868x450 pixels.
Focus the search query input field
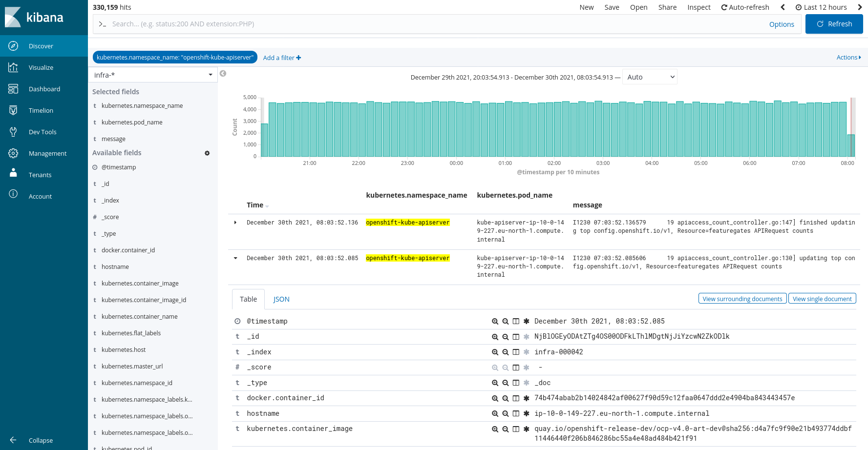[435, 24]
